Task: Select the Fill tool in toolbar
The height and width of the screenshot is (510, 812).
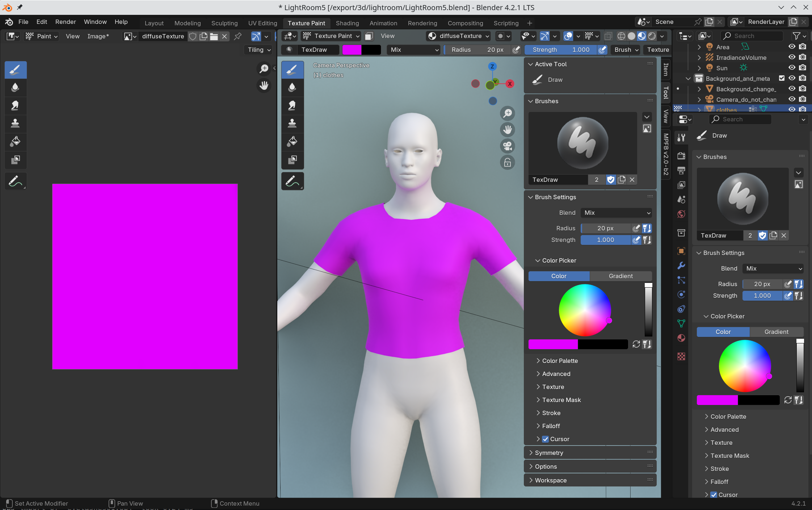Action: [x=16, y=141]
